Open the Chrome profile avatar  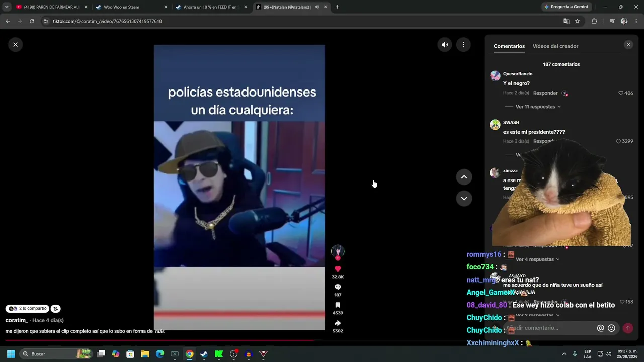point(624,21)
